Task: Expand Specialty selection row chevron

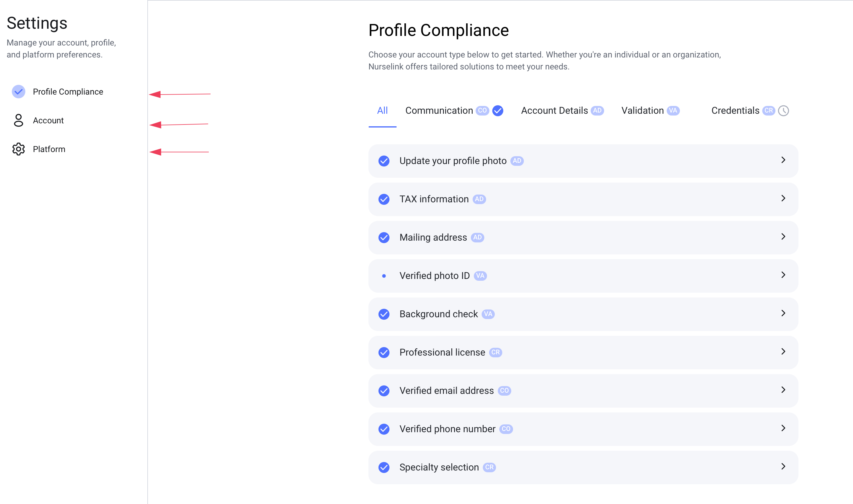Action: (783, 467)
